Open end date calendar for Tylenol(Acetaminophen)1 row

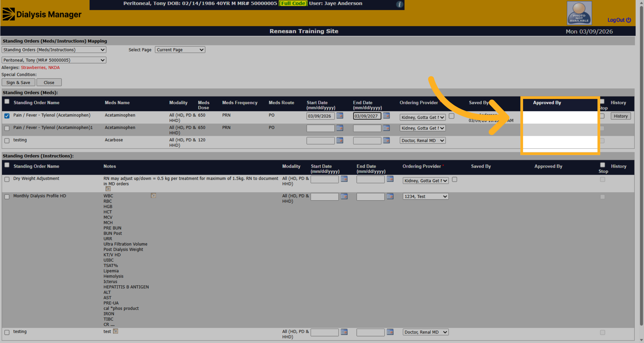(x=386, y=128)
